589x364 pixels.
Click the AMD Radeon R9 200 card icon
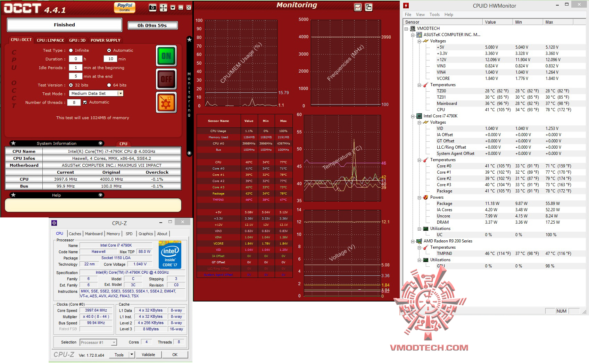coord(419,241)
